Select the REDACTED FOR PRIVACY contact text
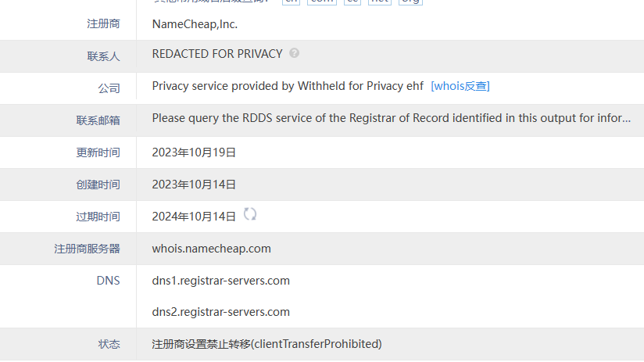This screenshot has height=362, width=644. (x=217, y=54)
